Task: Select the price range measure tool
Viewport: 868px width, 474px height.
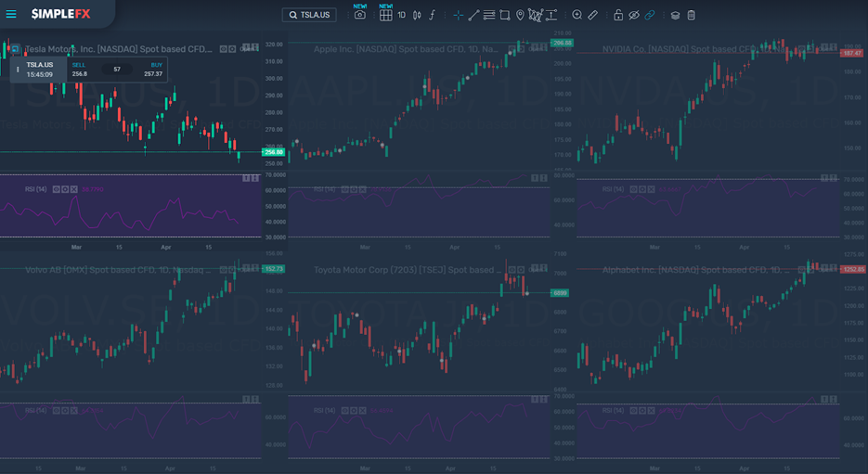Action: coord(551,15)
